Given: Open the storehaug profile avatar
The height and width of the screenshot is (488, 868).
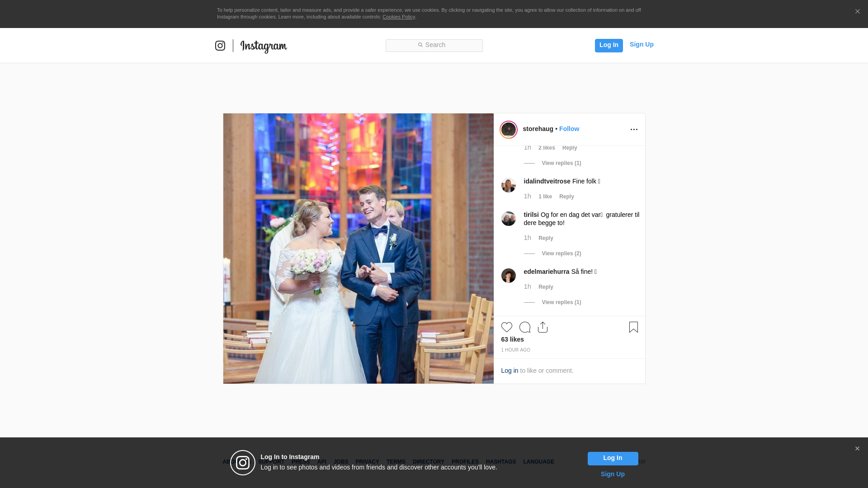Looking at the screenshot, I should tap(509, 130).
